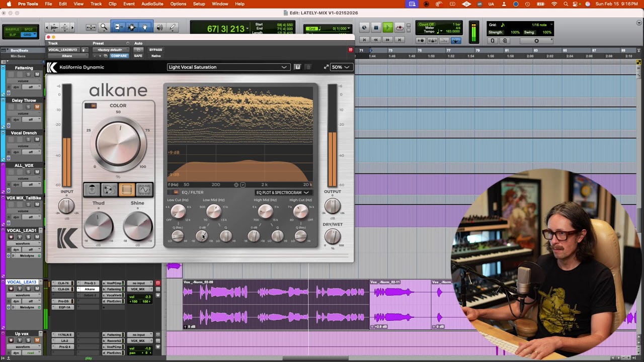Enable SPOT edit mode
Image resolution: width=644 pixels, height=362 pixels.
pos(29,30)
